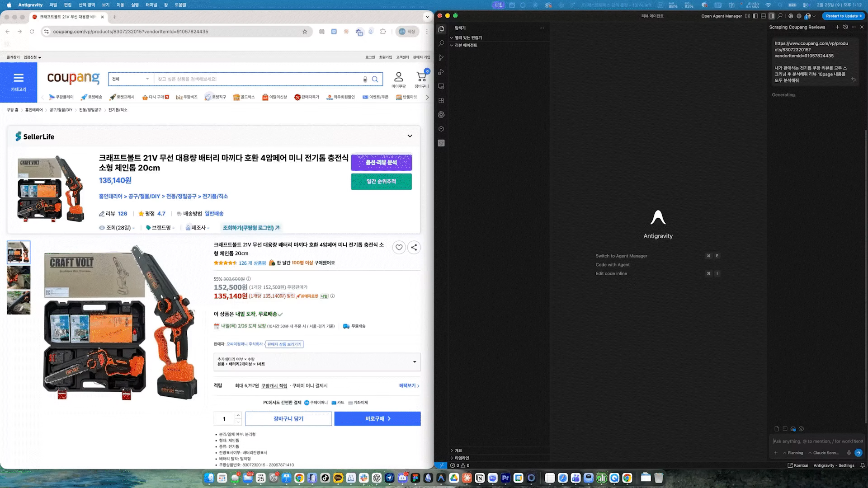Open notifications bell in Antigravity status bar
868x488 pixels.
click(863, 465)
